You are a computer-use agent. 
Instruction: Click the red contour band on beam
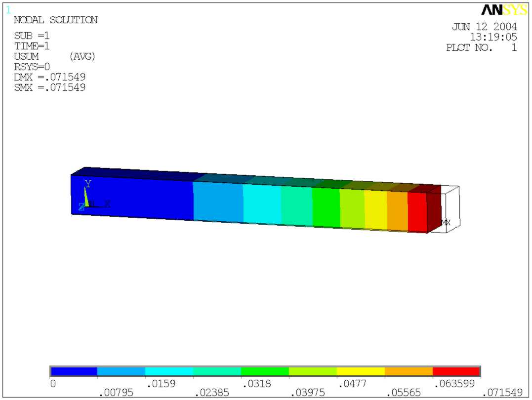pos(417,212)
